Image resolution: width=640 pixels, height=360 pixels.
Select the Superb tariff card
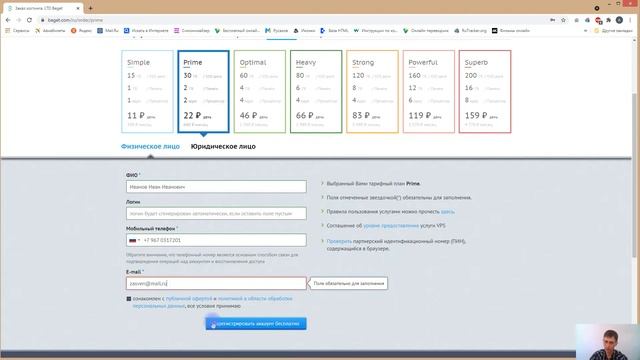pyautogui.click(x=485, y=91)
